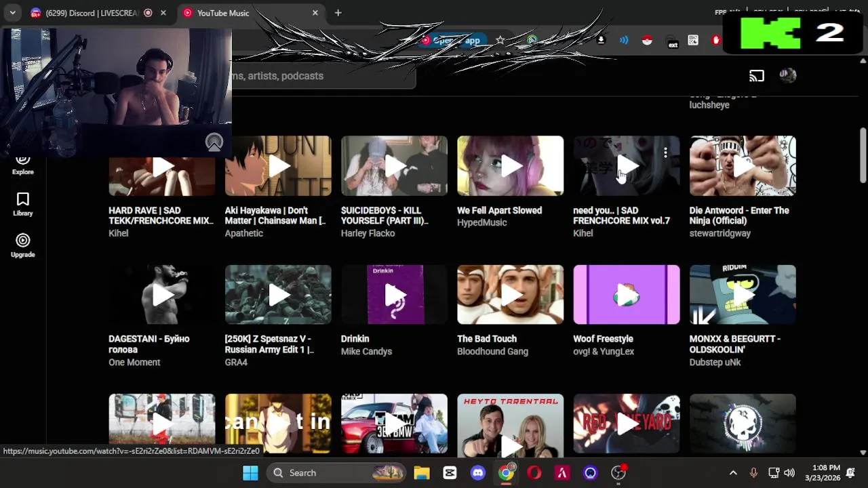Play the Z Spetsnaz V thumbnail
The image size is (868, 488).
tap(278, 295)
